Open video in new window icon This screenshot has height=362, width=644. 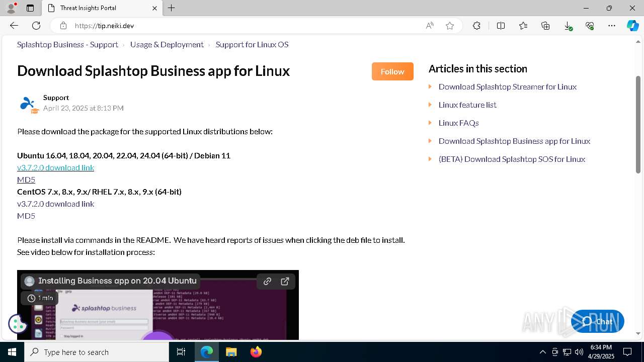[x=285, y=282]
